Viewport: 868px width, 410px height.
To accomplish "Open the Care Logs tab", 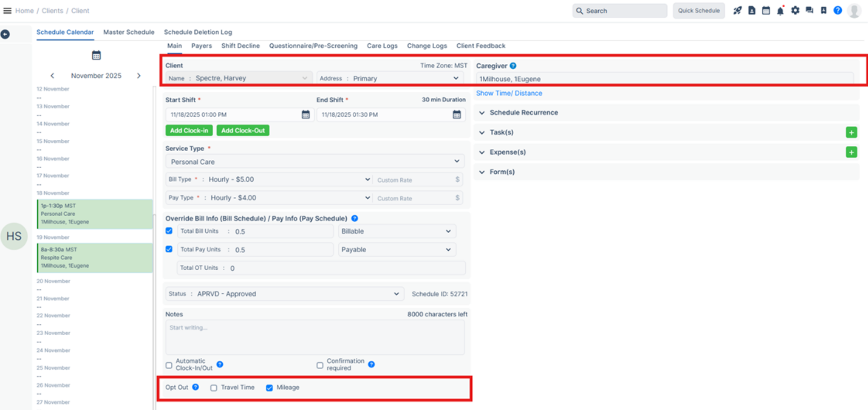I will click(x=382, y=46).
